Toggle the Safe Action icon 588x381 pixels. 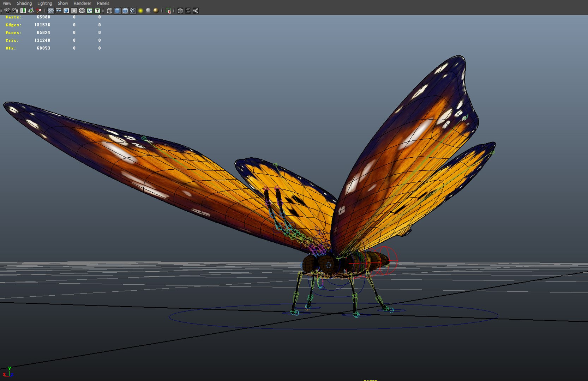pyautogui.click(x=89, y=11)
